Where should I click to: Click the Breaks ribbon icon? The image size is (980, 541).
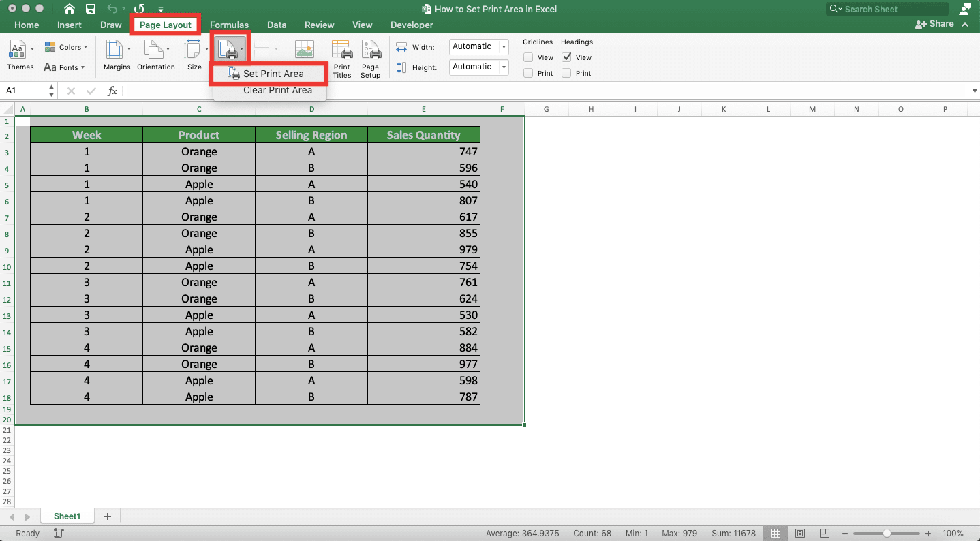click(x=266, y=49)
